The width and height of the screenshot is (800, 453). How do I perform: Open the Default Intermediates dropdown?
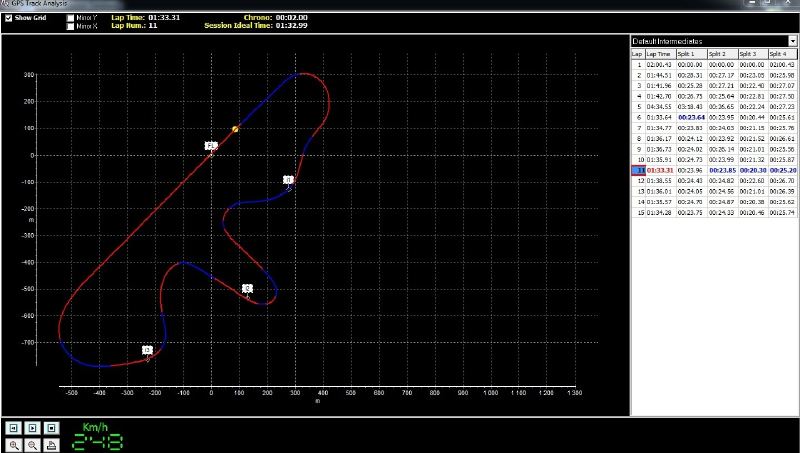click(x=792, y=41)
